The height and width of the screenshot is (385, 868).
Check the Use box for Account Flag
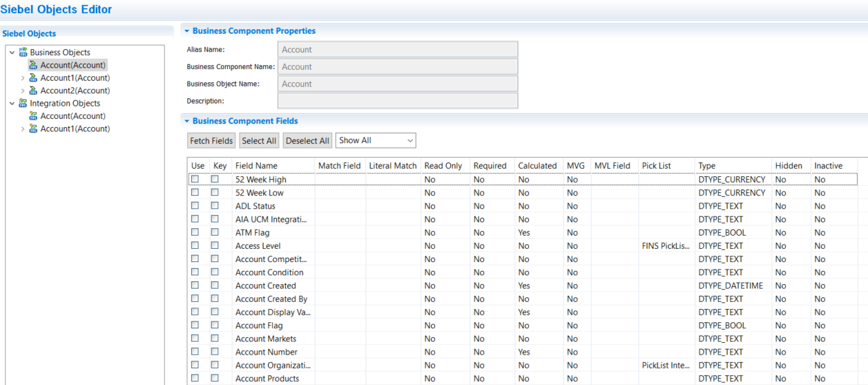click(195, 325)
